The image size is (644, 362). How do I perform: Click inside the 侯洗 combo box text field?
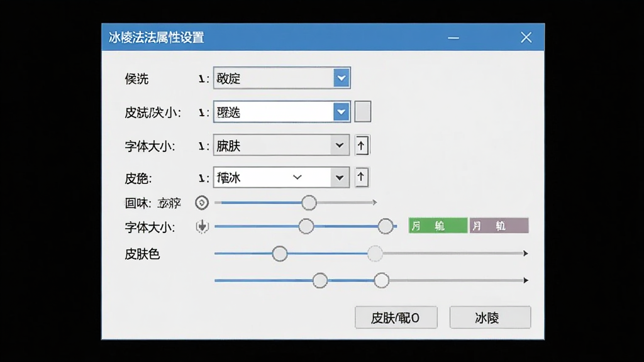pos(274,78)
